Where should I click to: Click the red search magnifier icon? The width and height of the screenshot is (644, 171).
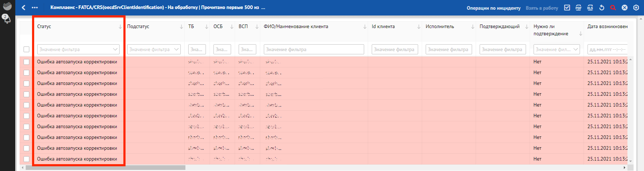[613, 8]
